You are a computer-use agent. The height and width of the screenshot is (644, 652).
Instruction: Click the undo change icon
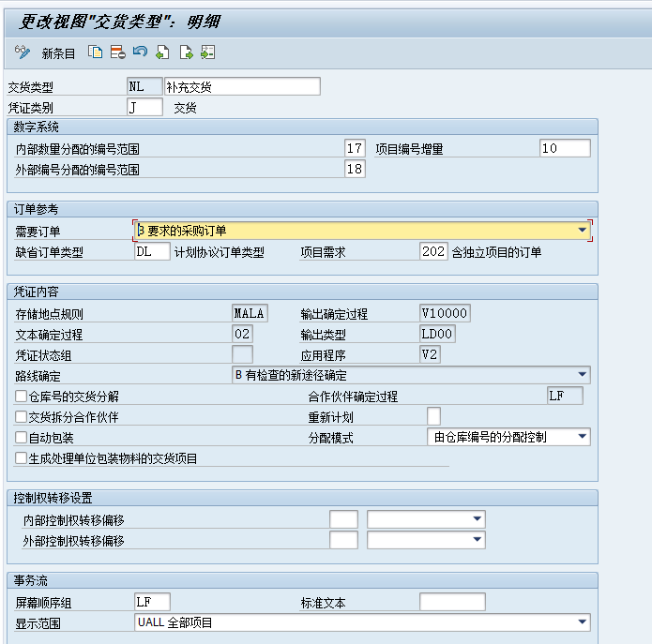pyautogui.click(x=140, y=52)
